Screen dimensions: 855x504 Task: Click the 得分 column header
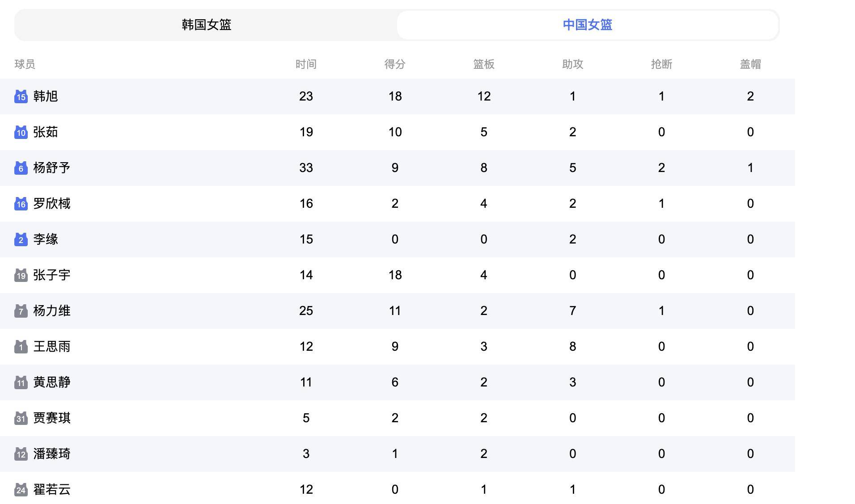coord(395,64)
